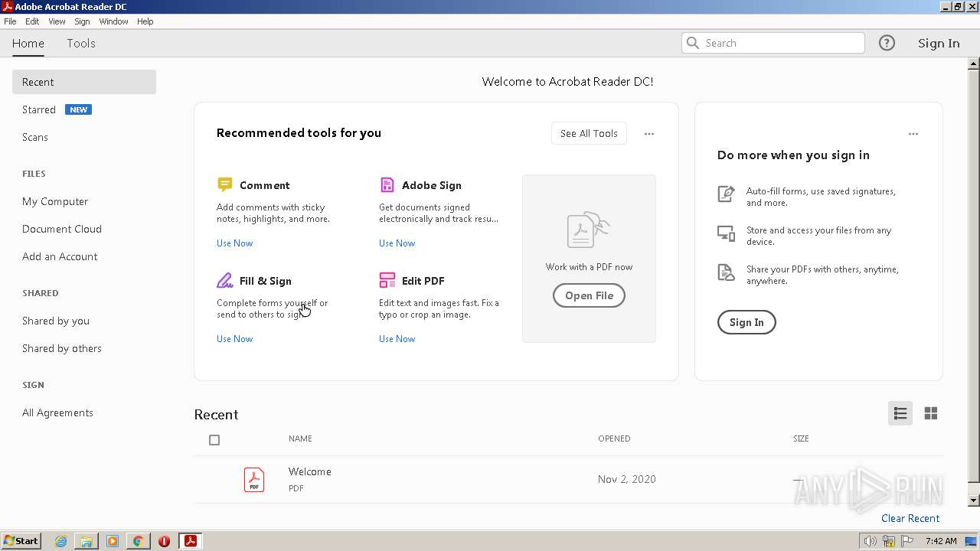The height and width of the screenshot is (551, 980).
Task: Click the Fill & Sign pen icon
Action: pyautogui.click(x=224, y=280)
